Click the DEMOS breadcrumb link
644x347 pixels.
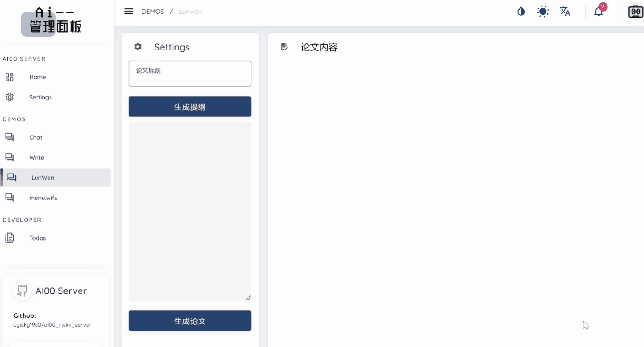click(x=153, y=12)
